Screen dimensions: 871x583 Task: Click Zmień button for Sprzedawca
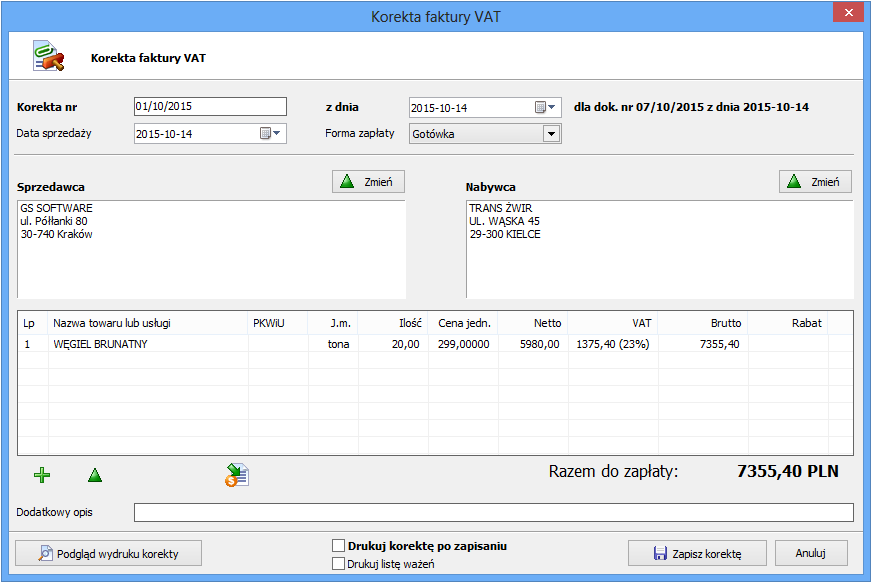point(368,182)
